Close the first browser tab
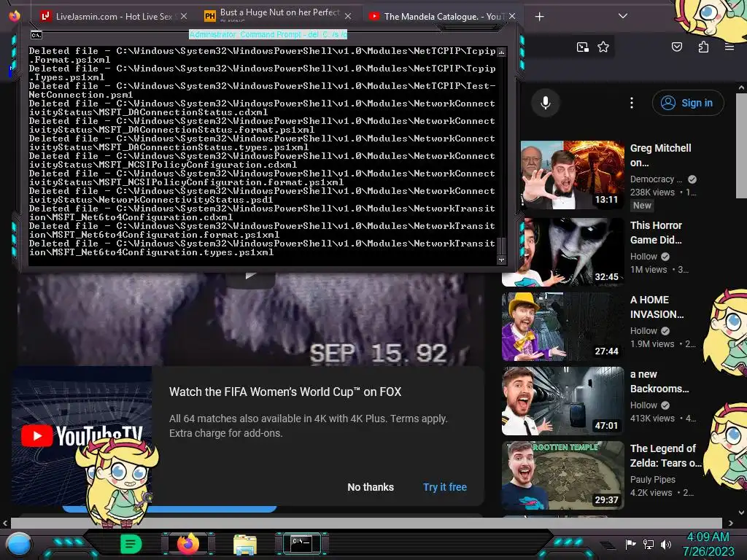Screen dimensions: 747x560 tap(183, 17)
